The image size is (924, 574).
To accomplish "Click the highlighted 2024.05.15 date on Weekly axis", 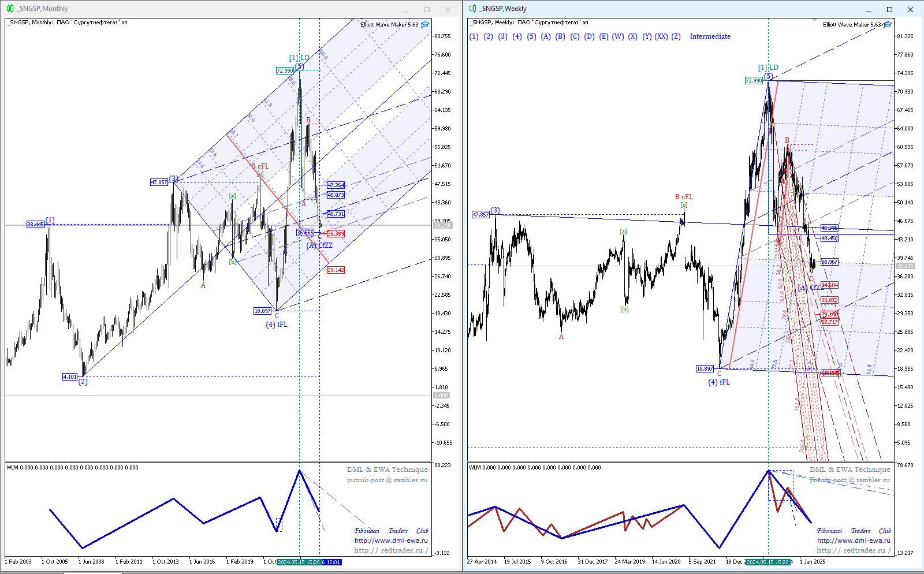I will [x=767, y=562].
